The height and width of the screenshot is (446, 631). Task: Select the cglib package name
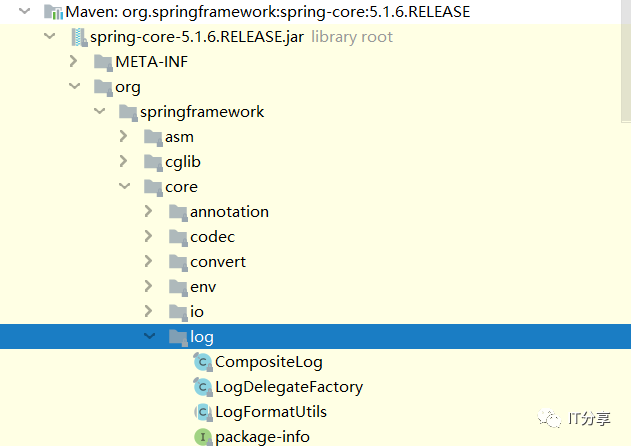pos(183,162)
